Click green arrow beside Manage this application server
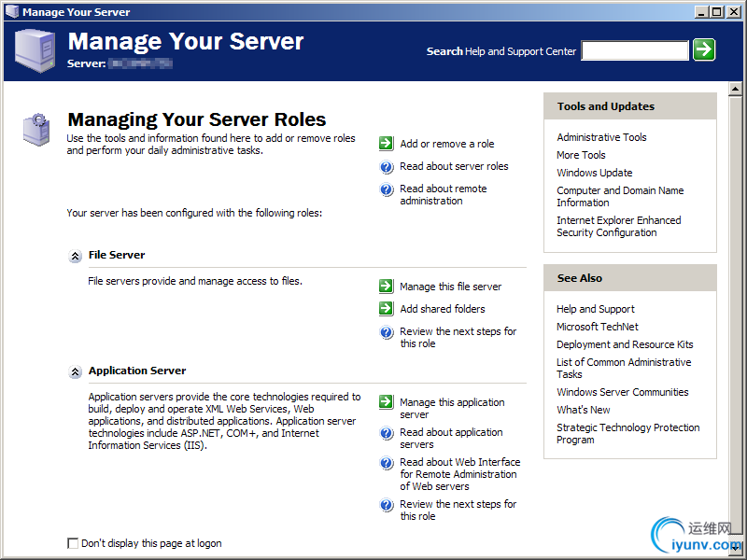 pos(387,402)
